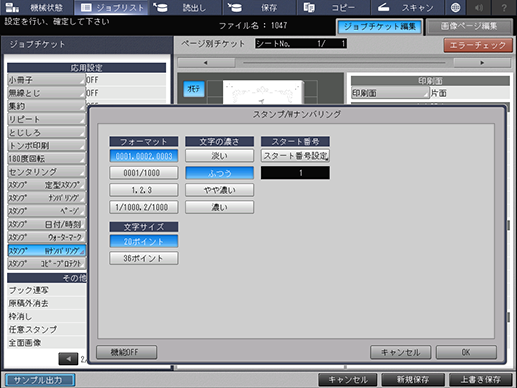Select the 全面画像 row
The height and width of the screenshot is (388, 517).
tap(47, 343)
